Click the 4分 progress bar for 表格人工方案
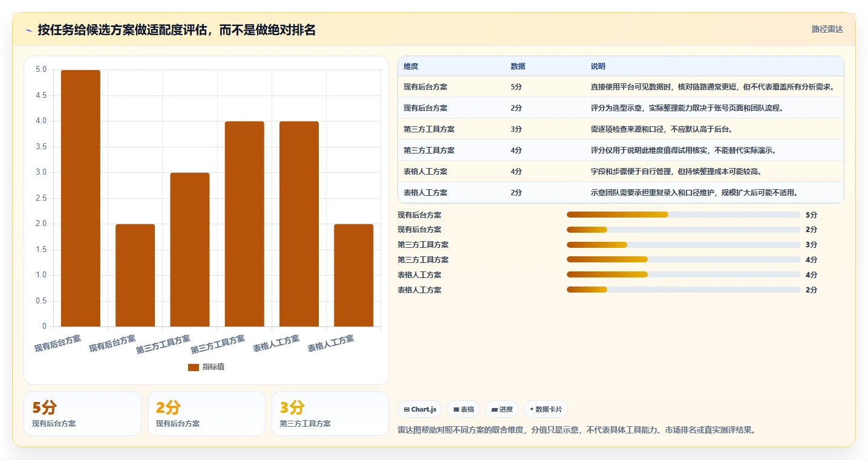Screen dimensions: 868x460 (684, 275)
